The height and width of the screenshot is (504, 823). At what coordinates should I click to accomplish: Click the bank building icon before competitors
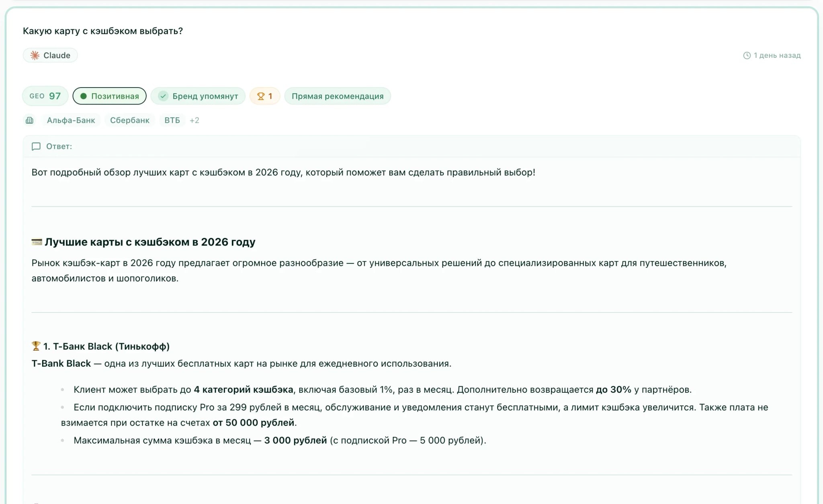[30, 120]
